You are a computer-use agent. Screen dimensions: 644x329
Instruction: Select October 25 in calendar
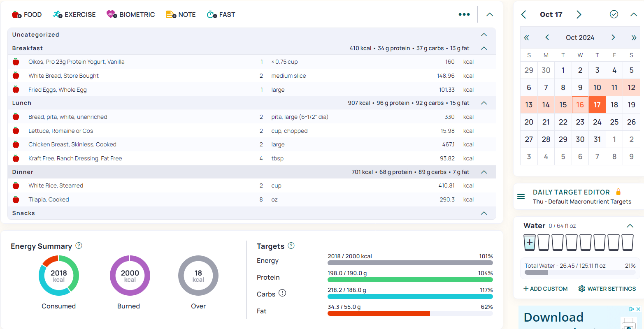[x=614, y=122]
